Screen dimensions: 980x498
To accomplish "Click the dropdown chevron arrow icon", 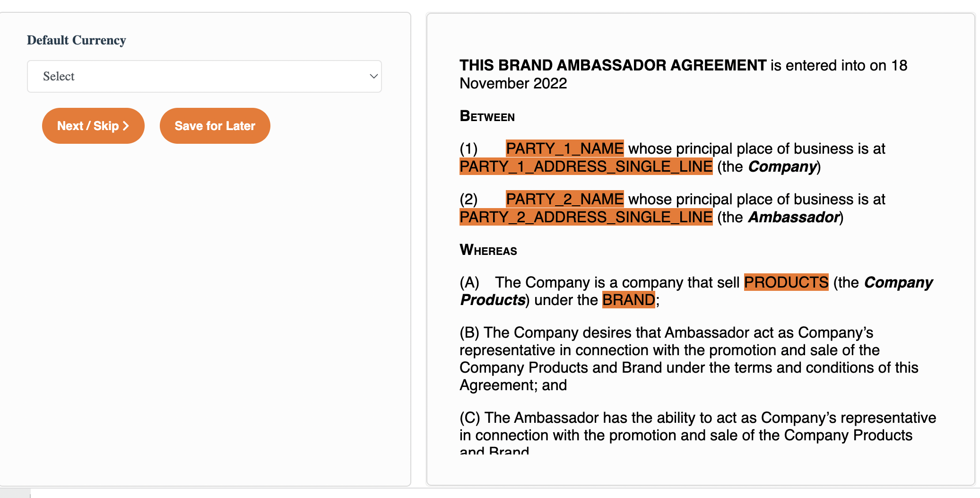I will coord(373,76).
